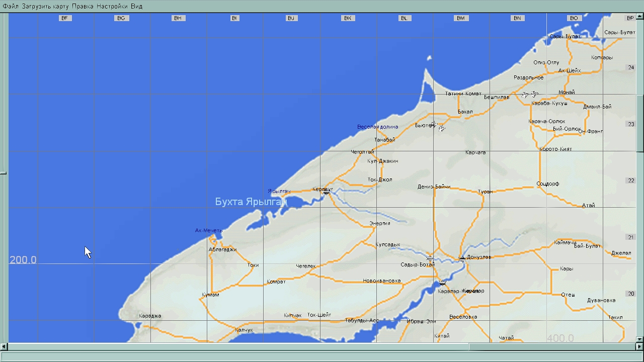Click the 200.0 coordinate label
Viewport: 644px width, 362px height.
click(23, 260)
